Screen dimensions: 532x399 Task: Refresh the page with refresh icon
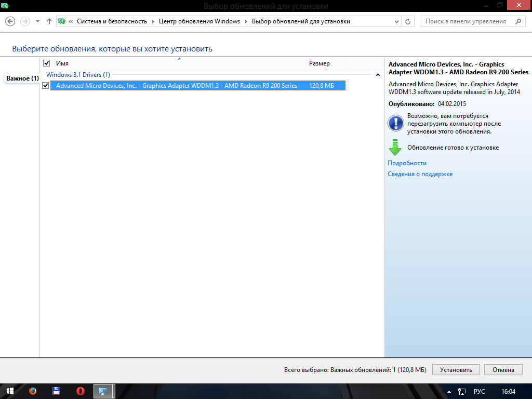408,21
